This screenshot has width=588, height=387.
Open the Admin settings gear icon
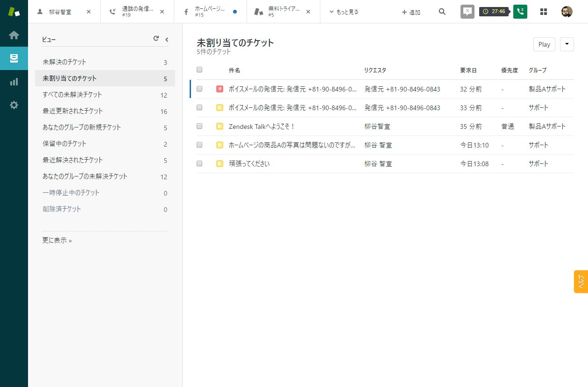point(14,105)
